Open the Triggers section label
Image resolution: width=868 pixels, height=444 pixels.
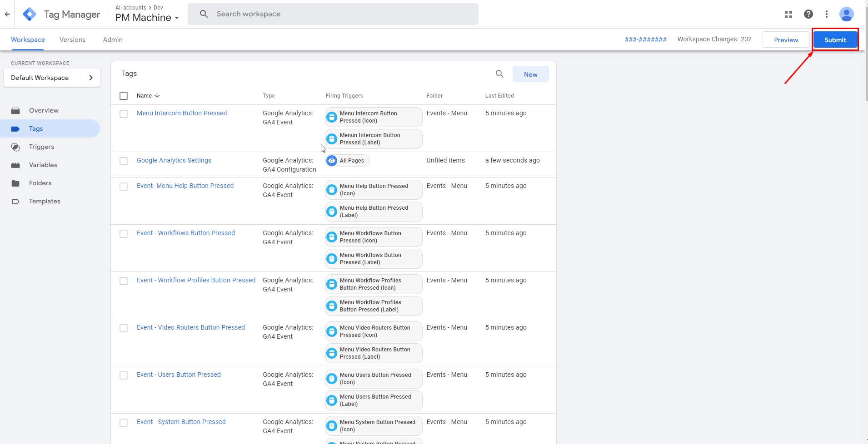click(x=41, y=147)
